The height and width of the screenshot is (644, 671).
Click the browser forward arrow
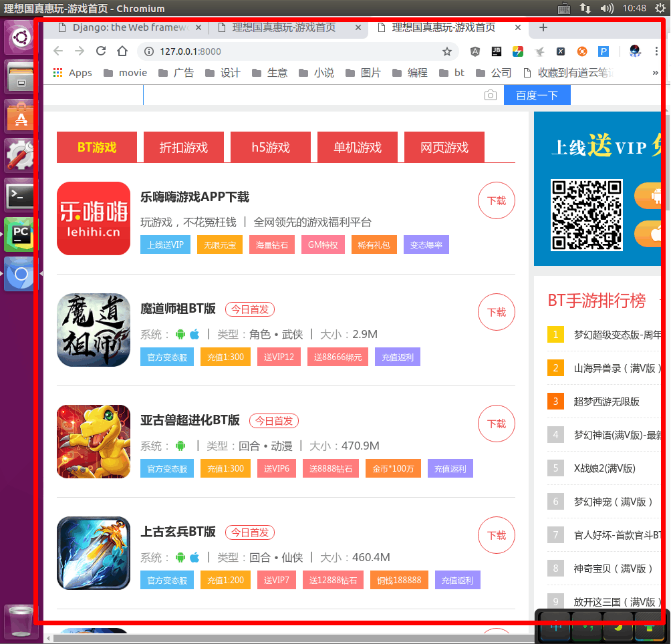tap(80, 51)
